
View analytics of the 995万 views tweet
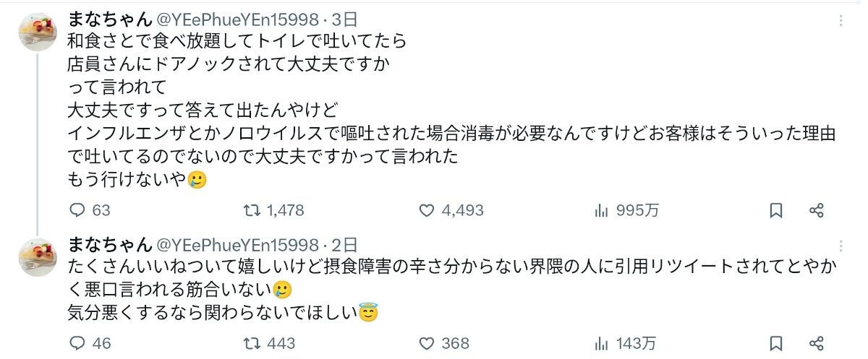tap(601, 210)
